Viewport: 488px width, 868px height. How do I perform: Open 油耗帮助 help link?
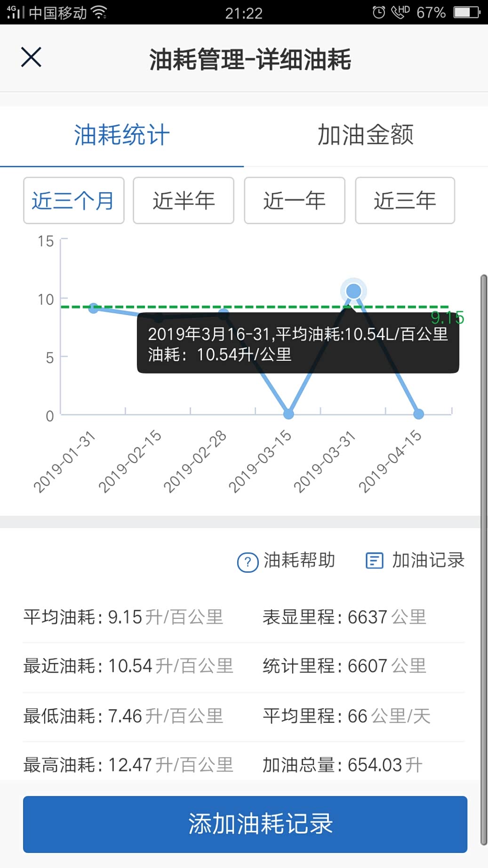coord(299,560)
